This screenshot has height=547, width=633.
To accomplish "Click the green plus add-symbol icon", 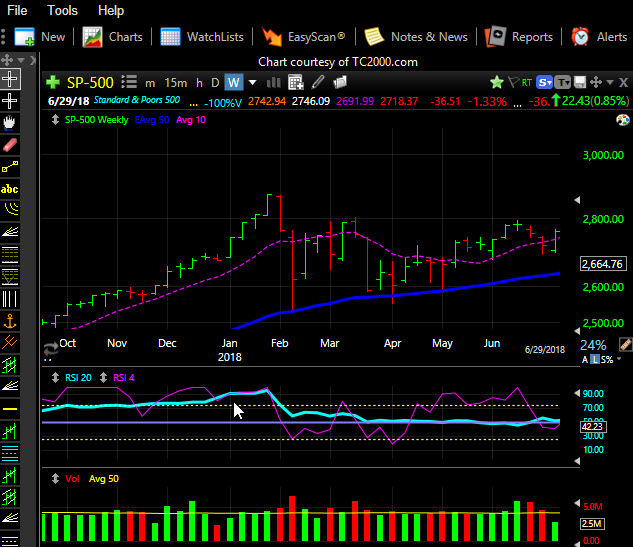I will click(x=52, y=82).
